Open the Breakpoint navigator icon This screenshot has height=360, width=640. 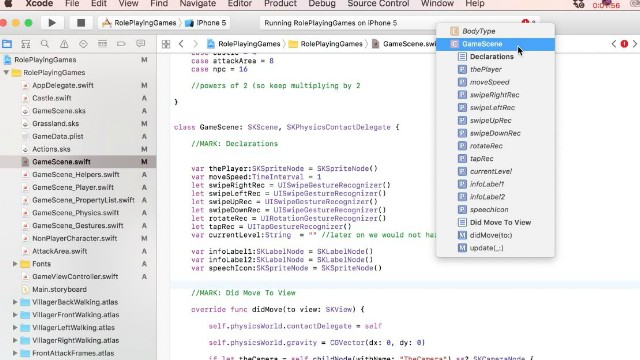pos(121,44)
